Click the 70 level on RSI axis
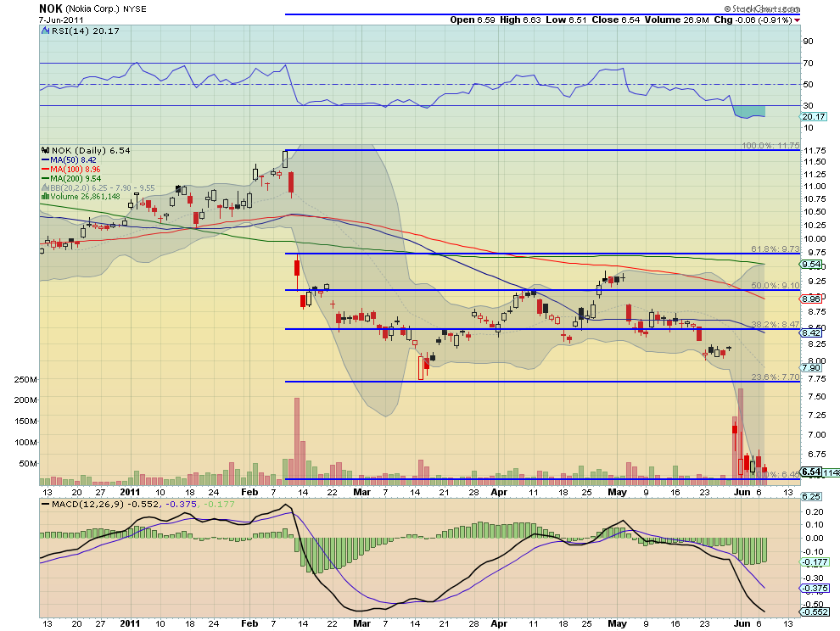 point(808,64)
